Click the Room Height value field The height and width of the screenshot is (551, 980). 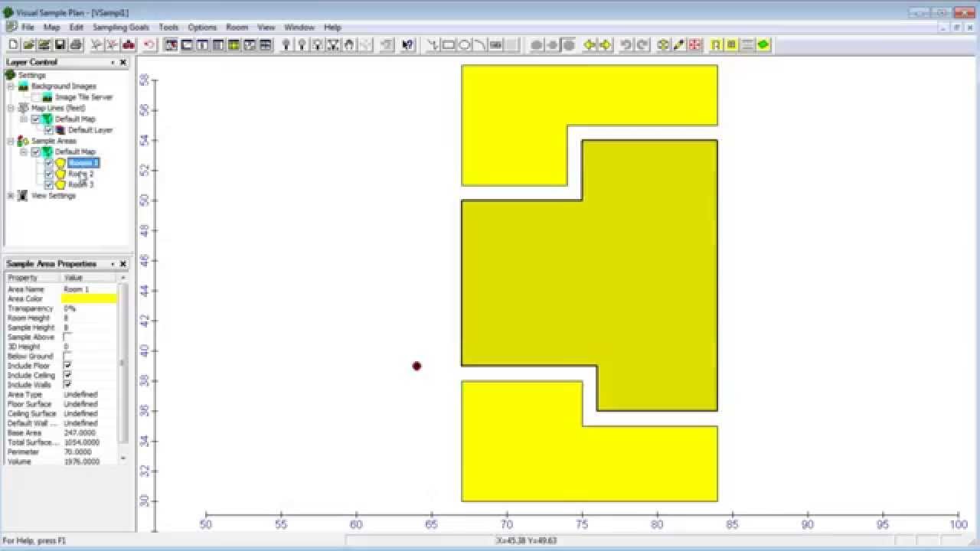[x=90, y=318]
